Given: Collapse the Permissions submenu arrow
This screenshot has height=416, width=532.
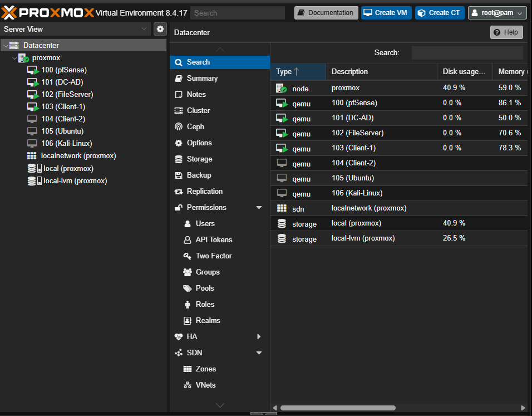Looking at the screenshot, I should 259,208.
